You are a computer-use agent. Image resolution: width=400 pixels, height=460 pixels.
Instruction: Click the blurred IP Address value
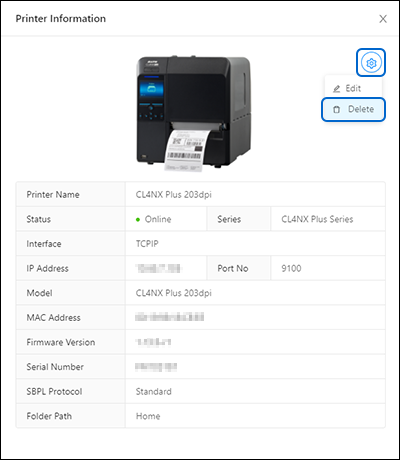[x=159, y=268]
